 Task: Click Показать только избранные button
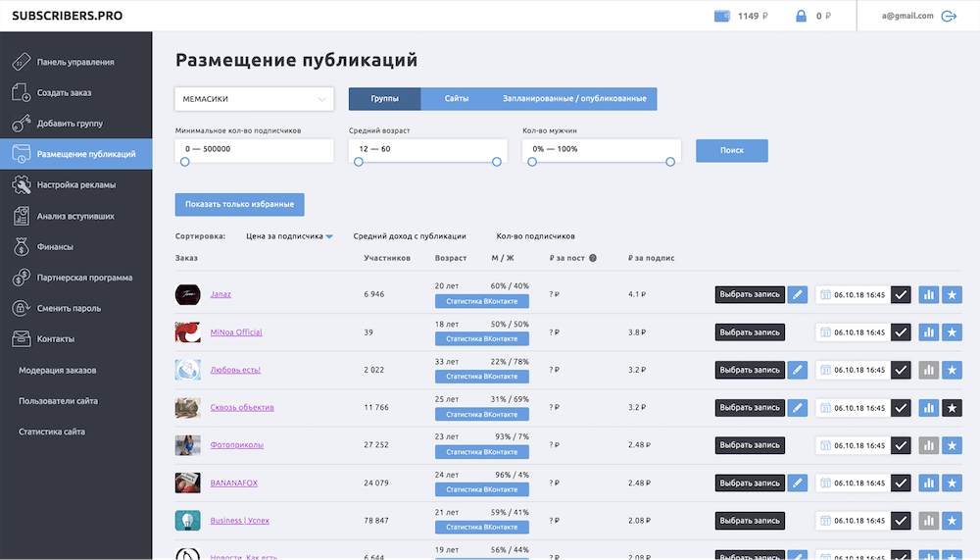pos(240,204)
